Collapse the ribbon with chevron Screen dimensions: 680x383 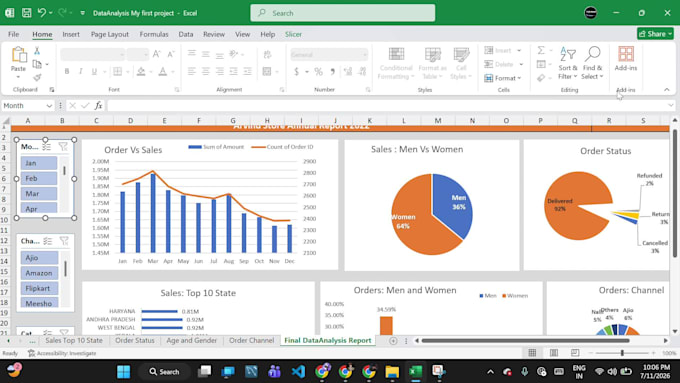pos(667,90)
